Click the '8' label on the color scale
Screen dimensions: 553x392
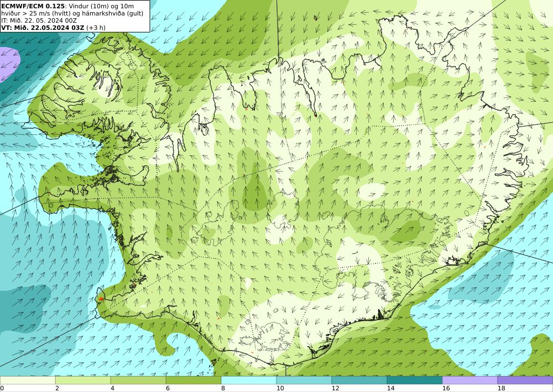tap(223, 388)
